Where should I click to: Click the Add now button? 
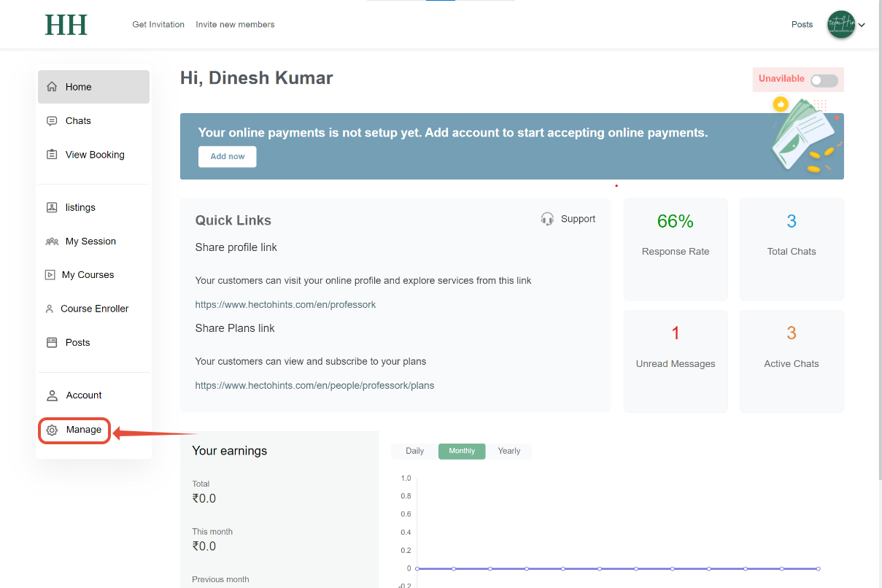(x=228, y=157)
